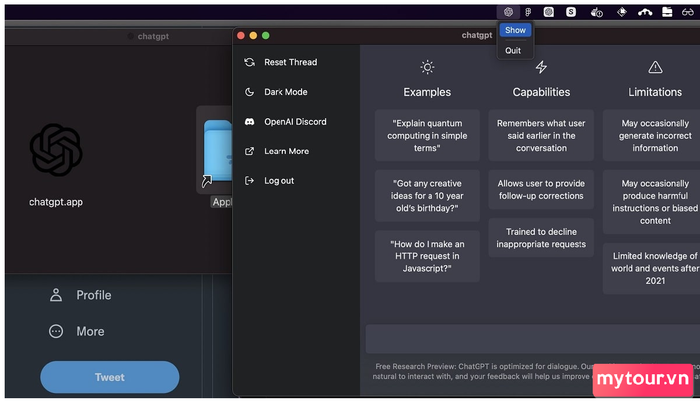The width and height of the screenshot is (700, 405).
Task: Choose Quit from the menu bar popup
Action: click(x=513, y=51)
